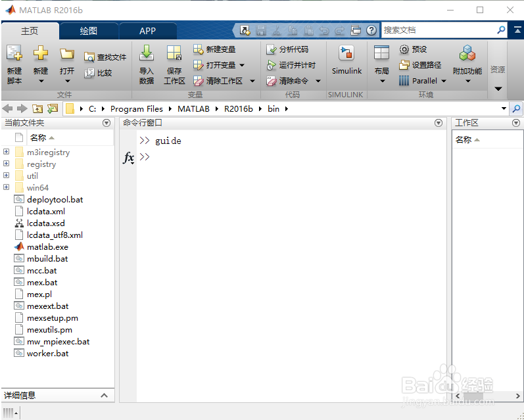This screenshot has height=420, width=524.
Task: Open 当前文件夹 panel actions menu
Action: click(107, 123)
